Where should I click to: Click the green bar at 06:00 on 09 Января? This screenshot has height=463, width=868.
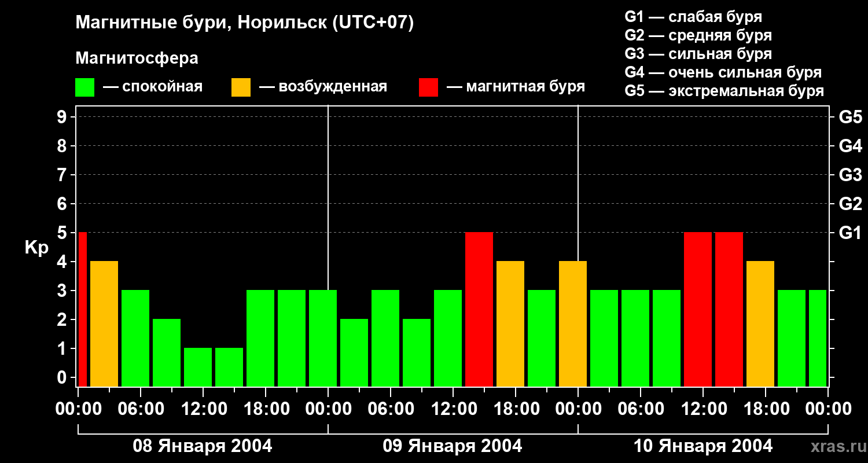(x=385, y=338)
